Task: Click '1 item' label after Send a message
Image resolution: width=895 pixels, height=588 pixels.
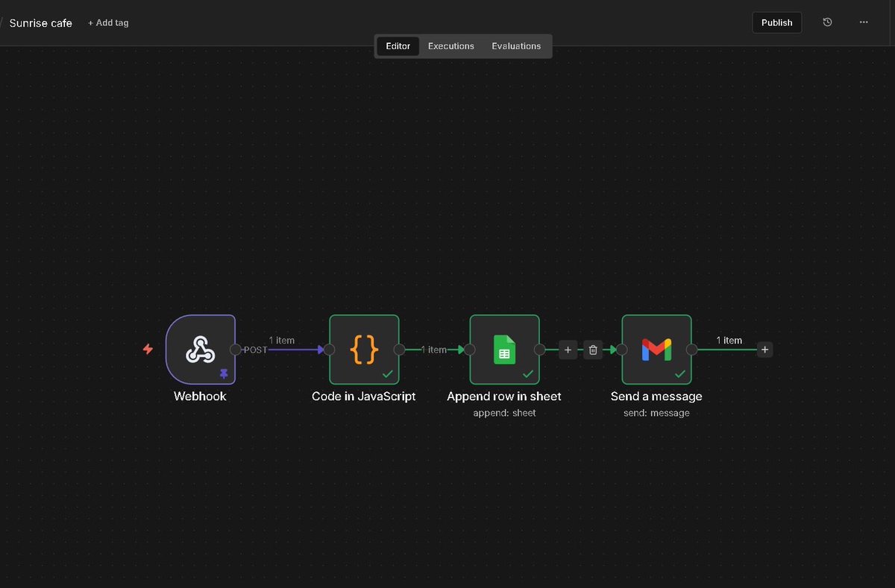Action: pos(729,341)
